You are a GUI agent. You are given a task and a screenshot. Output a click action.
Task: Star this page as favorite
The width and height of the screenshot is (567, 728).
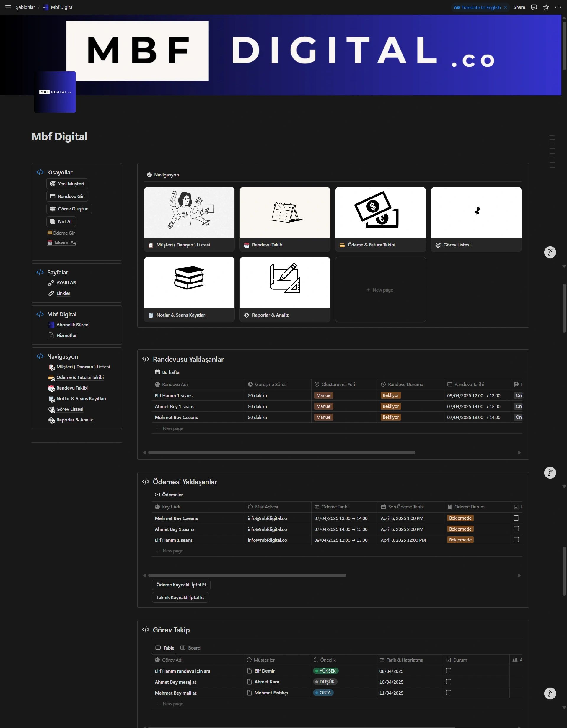pos(546,7)
